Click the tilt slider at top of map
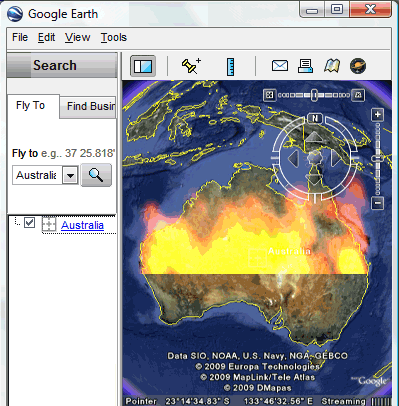 point(314,95)
